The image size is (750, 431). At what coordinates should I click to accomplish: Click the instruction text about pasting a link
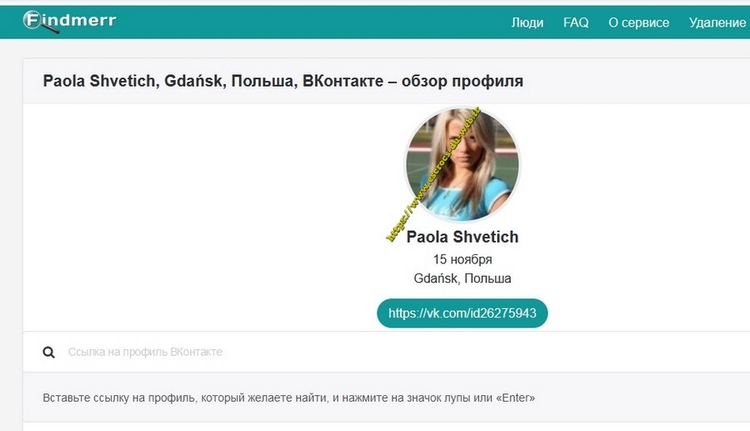pyautogui.click(x=289, y=397)
